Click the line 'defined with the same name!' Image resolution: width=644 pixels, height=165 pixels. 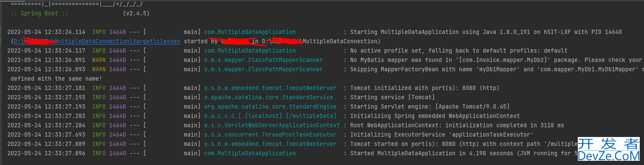(x=56, y=78)
